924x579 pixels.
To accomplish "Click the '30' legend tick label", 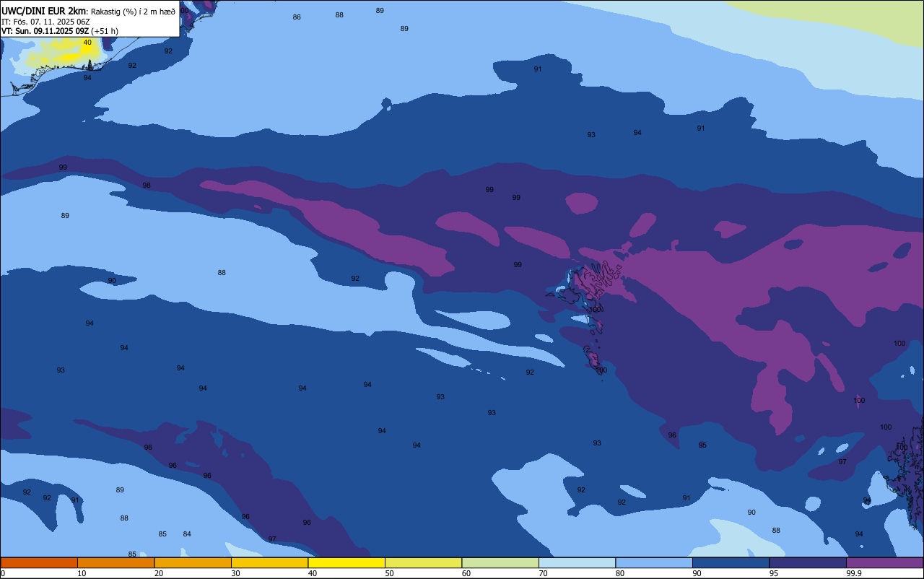I will 235,573.
